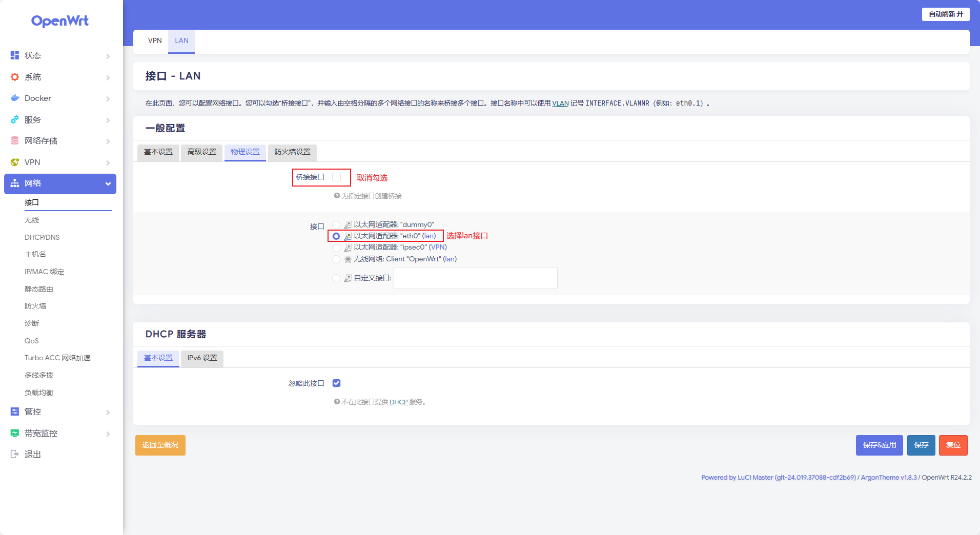
Task: Switch to the Firewall Settings tab
Action: tap(292, 152)
